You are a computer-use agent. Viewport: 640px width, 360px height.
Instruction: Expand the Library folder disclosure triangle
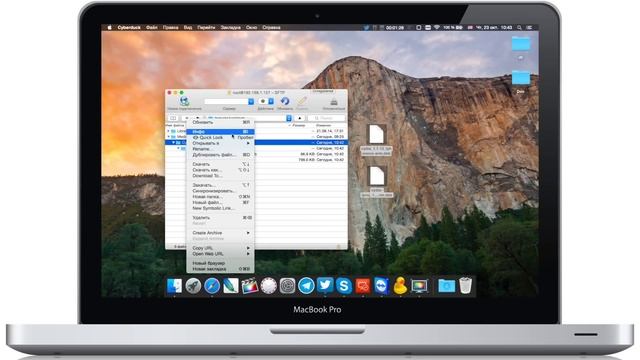pos(169,131)
